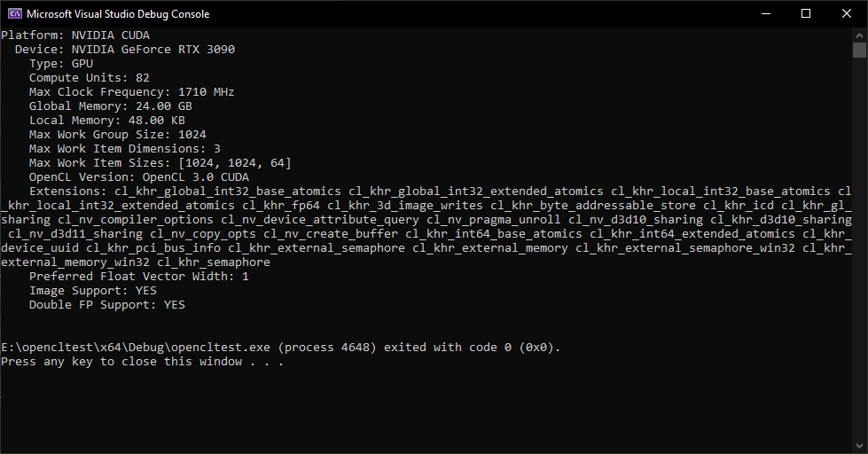Click the empty scrollbar track below the thumb
Viewport: 868px width, 454px height.
[860, 248]
